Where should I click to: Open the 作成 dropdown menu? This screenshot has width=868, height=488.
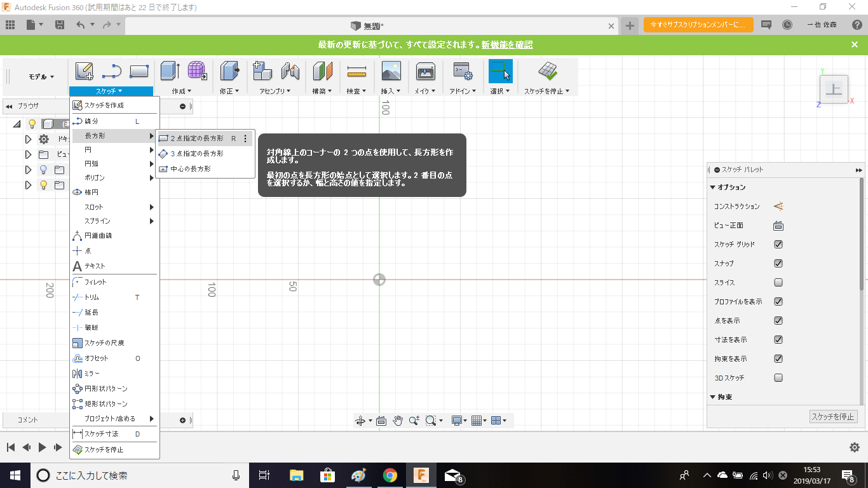(181, 91)
